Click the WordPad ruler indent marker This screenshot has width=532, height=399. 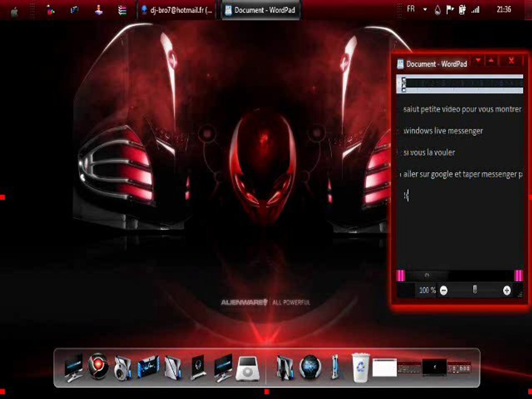403,84
